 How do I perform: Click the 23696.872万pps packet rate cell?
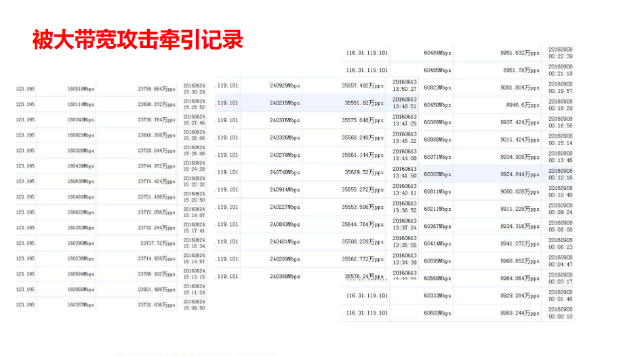[x=157, y=104]
